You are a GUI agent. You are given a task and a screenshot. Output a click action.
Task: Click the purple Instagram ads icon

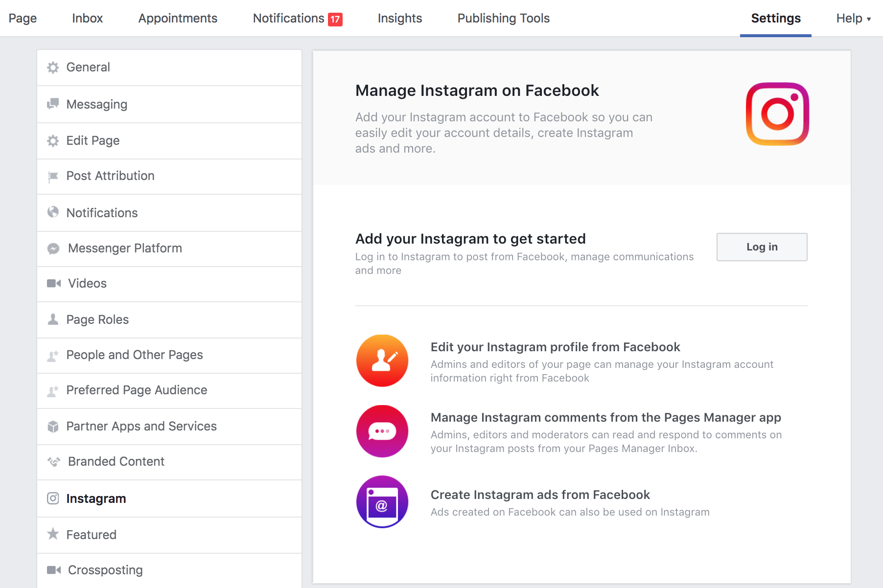click(x=382, y=501)
